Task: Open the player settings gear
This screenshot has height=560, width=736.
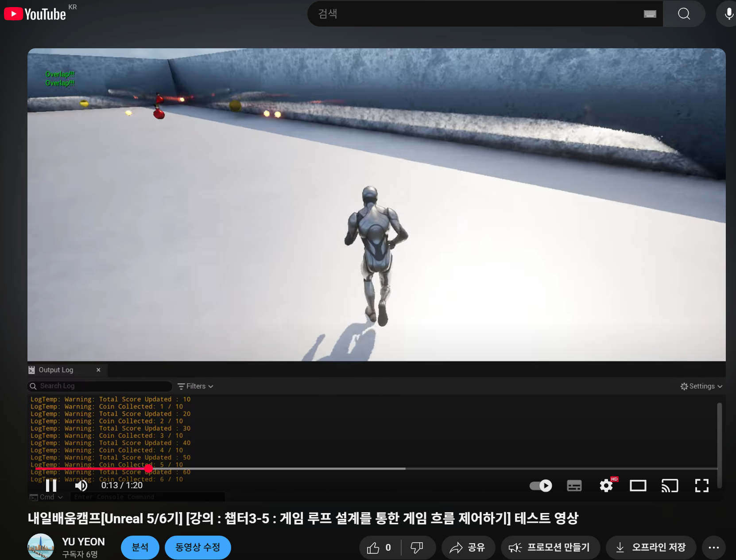Action: point(606,486)
